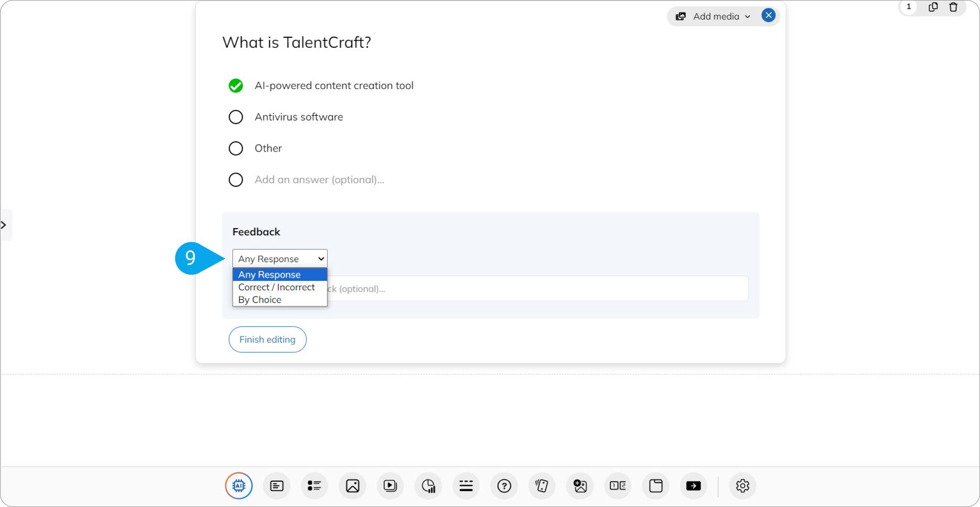
Task: Open the AI content generator tool
Action: click(x=239, y=485)
